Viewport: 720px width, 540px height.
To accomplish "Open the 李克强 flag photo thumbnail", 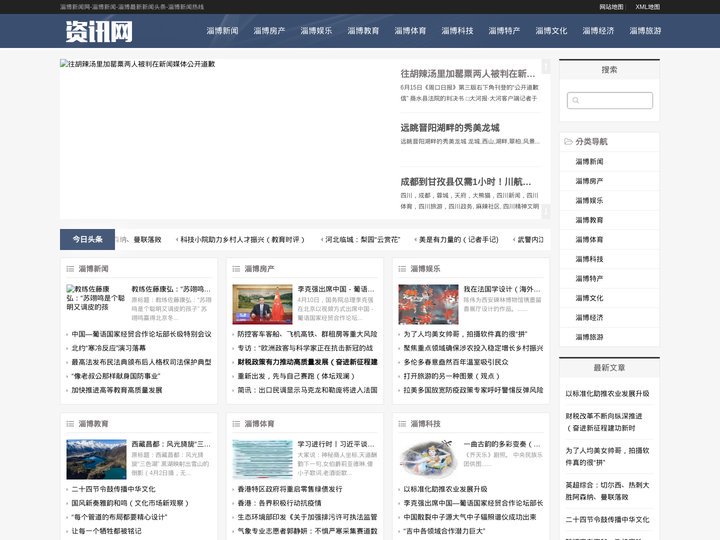I will click(262, 304).
